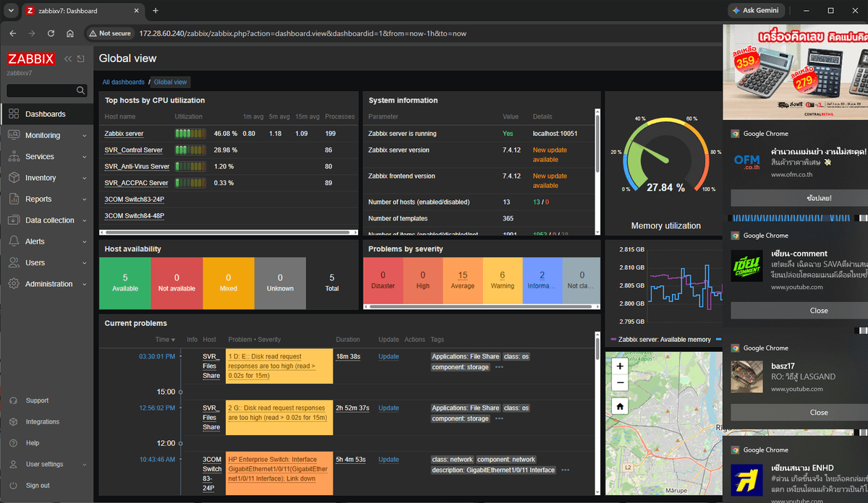Viewport: 868px width, 503px height.
Task: Close the เซียน-comment Chrome notification
Action: 819,311
